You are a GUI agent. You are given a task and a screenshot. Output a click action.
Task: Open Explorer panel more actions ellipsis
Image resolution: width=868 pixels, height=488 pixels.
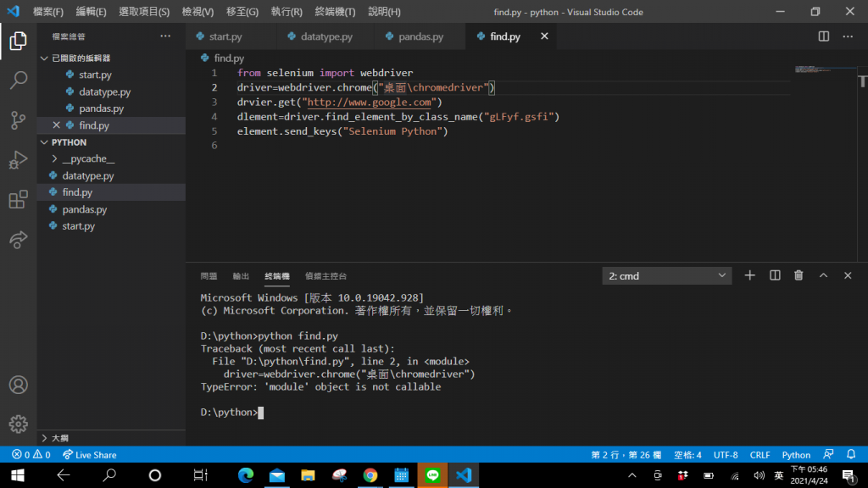[x=165, y=36]
